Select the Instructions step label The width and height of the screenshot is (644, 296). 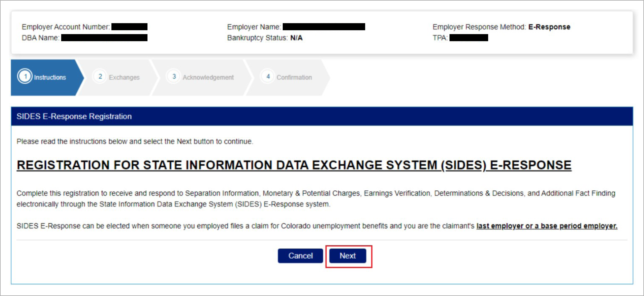[x=50, y=78]
